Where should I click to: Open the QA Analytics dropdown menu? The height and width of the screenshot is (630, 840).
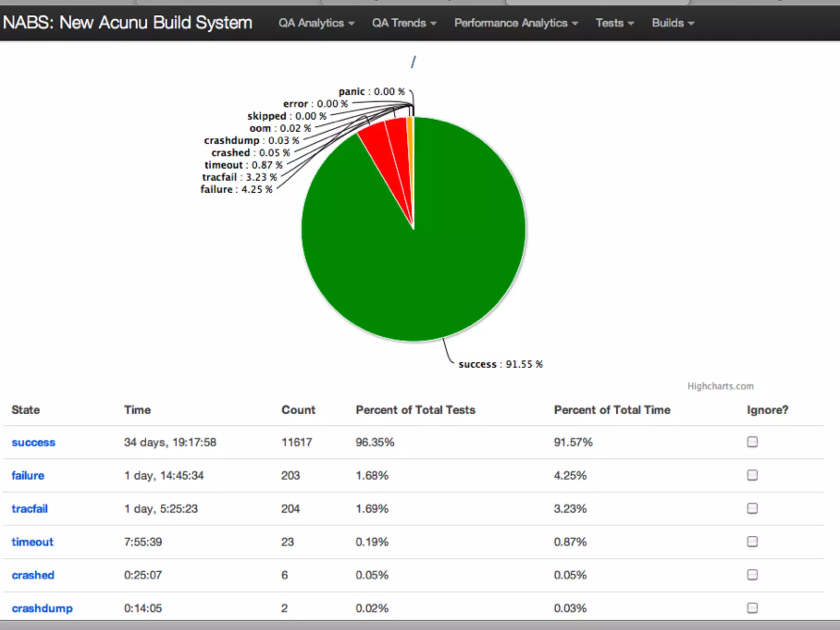(x=316, y=23)
